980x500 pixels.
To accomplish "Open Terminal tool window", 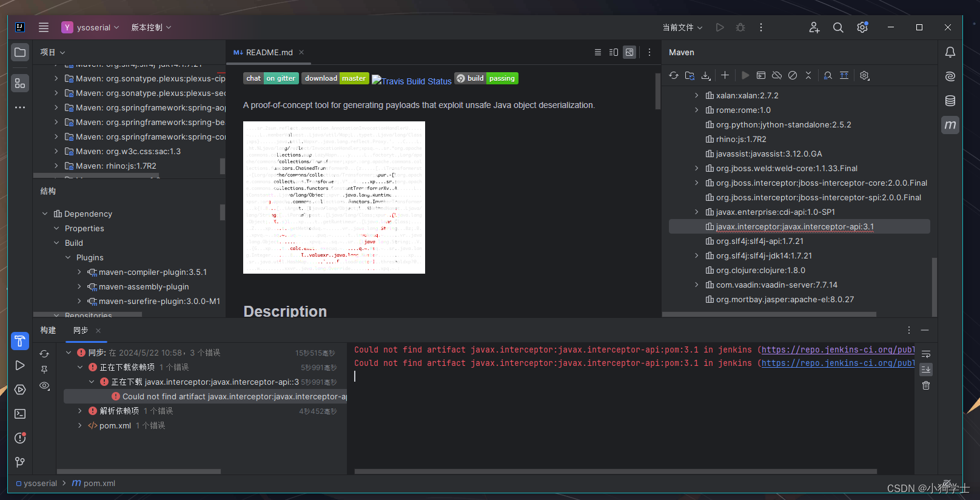I will point(20,414).
